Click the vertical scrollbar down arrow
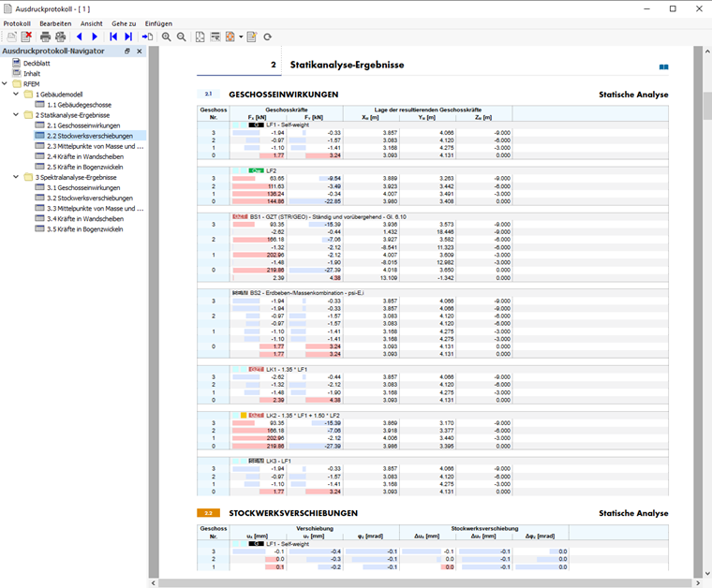This screenshot has height=588, width=712. coord(707,573)
